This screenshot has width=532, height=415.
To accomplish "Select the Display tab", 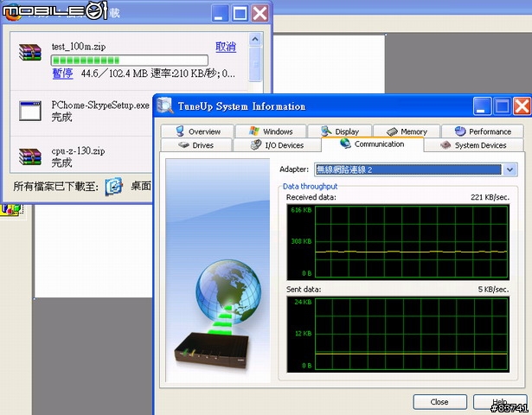I will point(340,131).
